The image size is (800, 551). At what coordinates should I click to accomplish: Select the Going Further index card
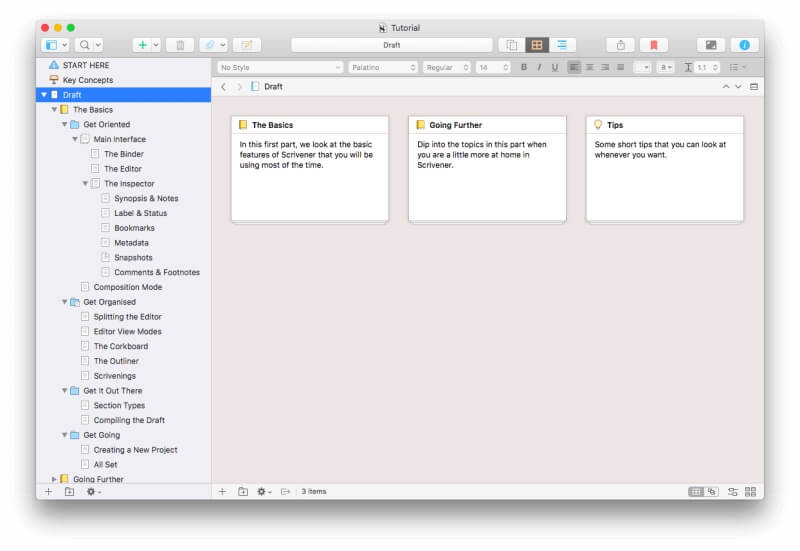click(x=487, y=169)
